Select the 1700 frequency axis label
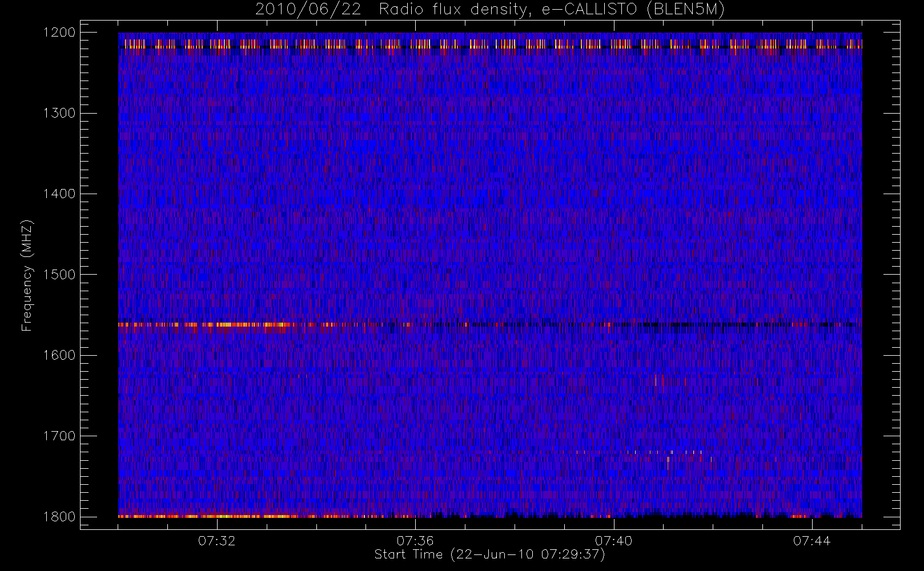 (x=59, y=436)
